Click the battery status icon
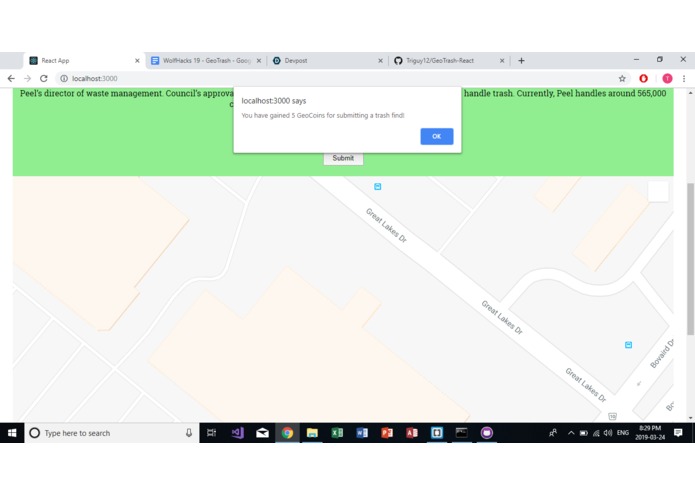 click(x=584, y=433)
